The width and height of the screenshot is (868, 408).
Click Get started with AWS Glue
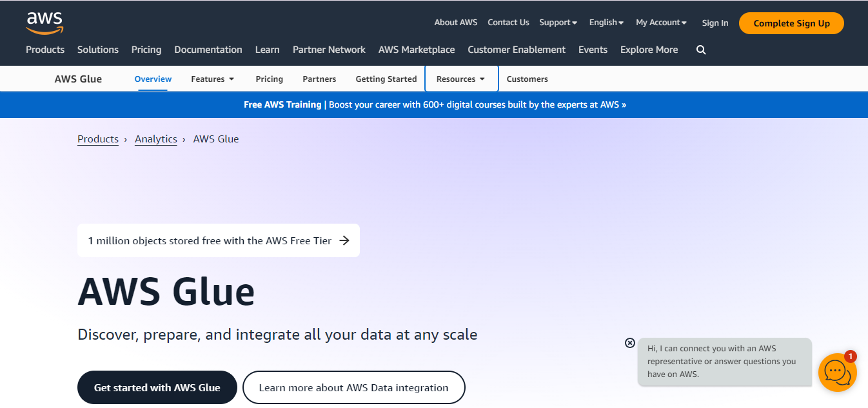tap(157, 387)
